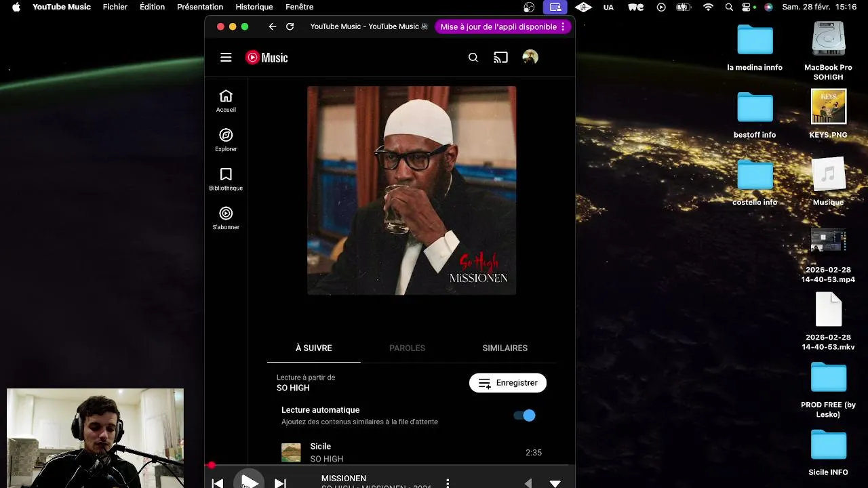Select the costello info folder

(x=755, y=183)
